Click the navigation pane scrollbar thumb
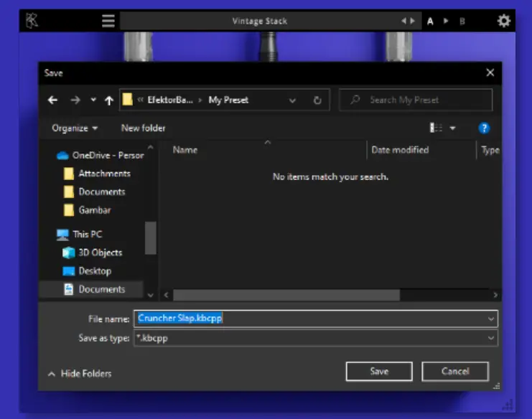The image size is (532, 419). coord(150,237)
